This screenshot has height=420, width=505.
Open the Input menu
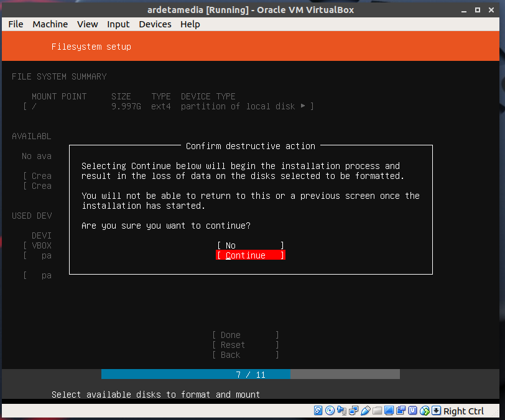(118, 24)
